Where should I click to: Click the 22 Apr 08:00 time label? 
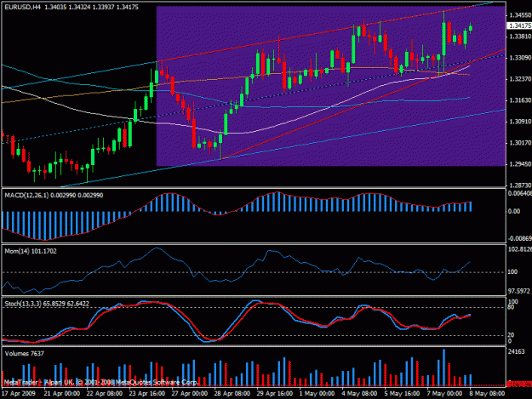105,394
